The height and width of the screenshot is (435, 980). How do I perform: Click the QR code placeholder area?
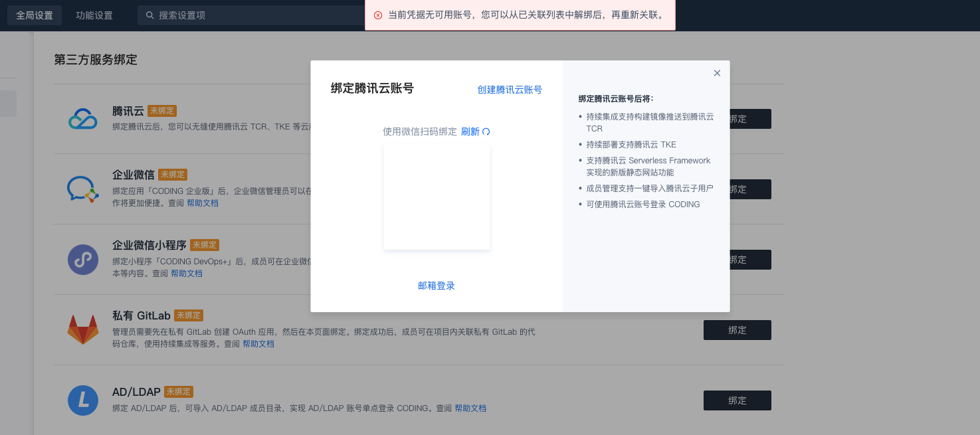437,197
